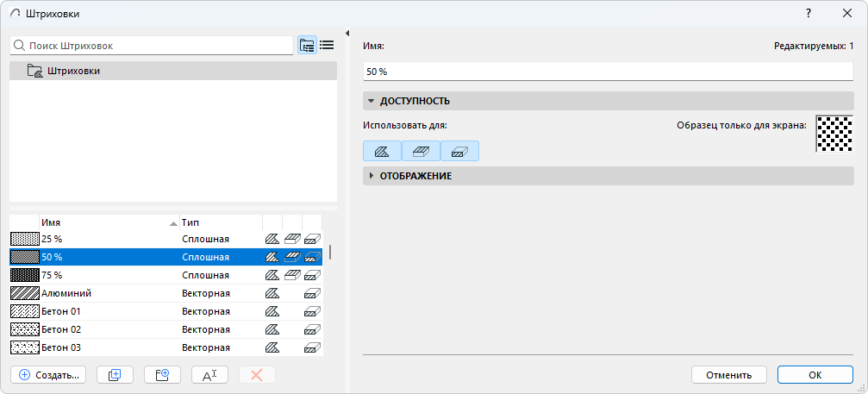Click cut fill icon in 75 % row

click(x=312, y=275)
